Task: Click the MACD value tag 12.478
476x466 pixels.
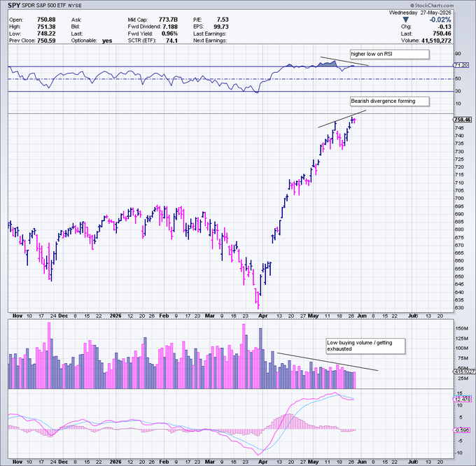Action: click(x=463, y=400)
